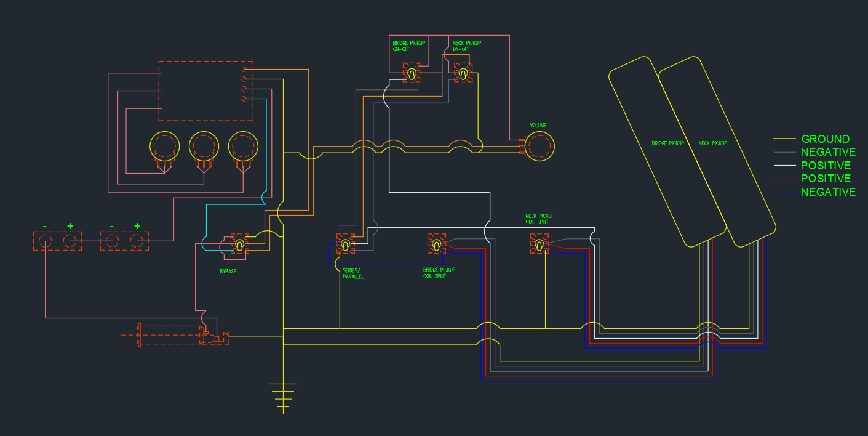Pick the bridge pickup coil split switch
868x436 pixels.
(437, 244)
